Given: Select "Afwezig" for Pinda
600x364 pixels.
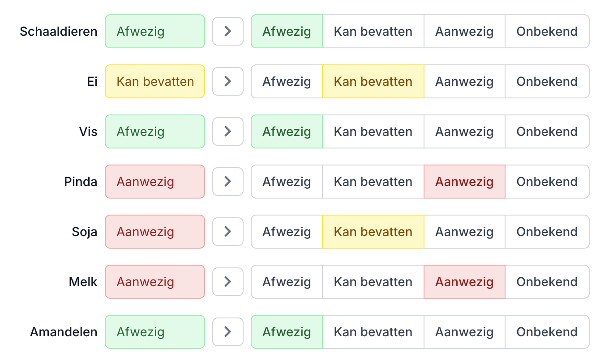Looking at the screenshot, I should [287, 182].
